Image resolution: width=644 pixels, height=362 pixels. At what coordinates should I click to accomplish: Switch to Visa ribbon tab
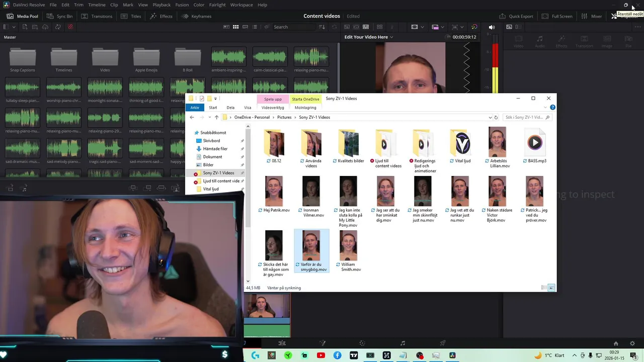[248, 108]
